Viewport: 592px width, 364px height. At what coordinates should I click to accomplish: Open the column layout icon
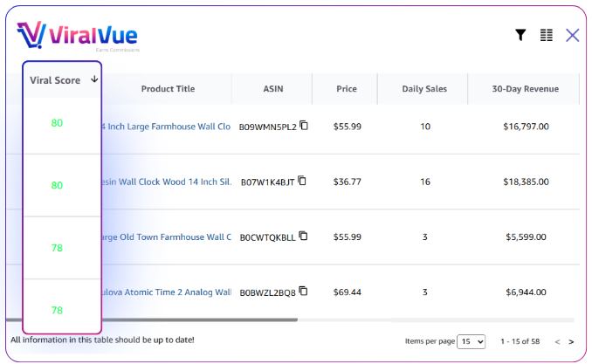coord(547,35)
